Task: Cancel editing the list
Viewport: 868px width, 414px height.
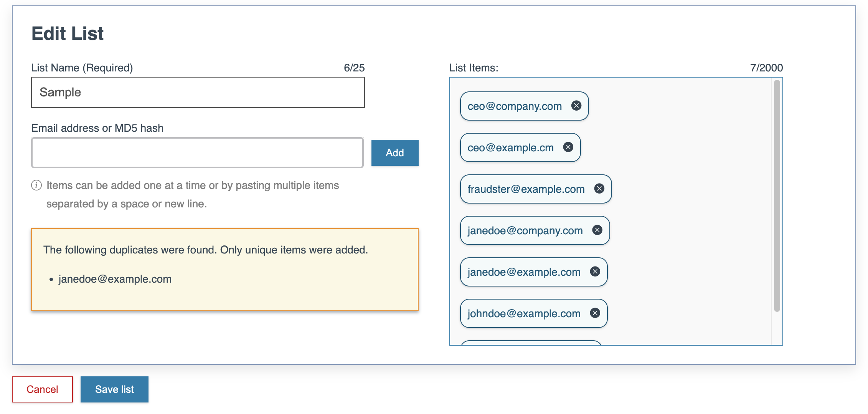Action: click(x=42, y=389)
